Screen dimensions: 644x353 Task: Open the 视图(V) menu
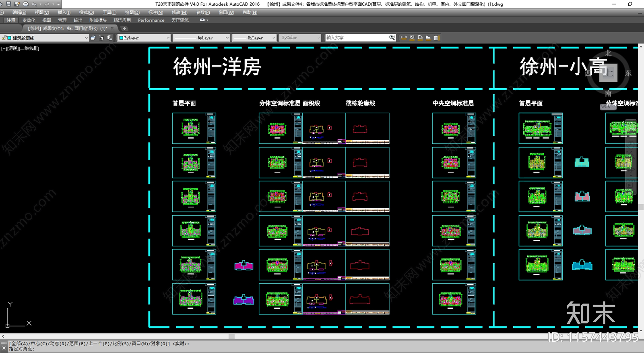(42, 12)
